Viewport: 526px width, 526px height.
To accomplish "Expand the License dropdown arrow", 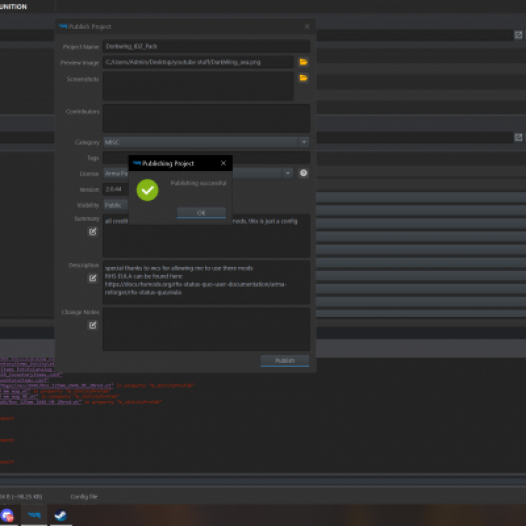I will (287, 173).
